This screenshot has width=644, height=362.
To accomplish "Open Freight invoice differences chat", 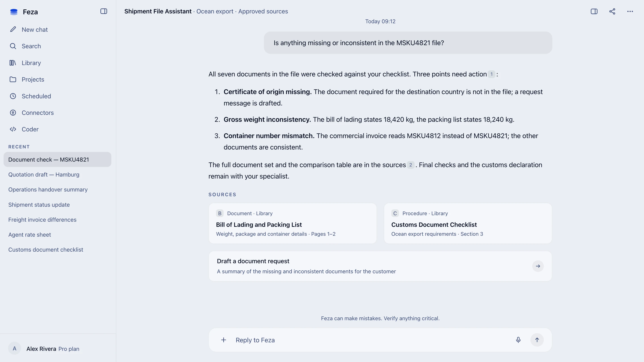I will click(x=57, y=220).
